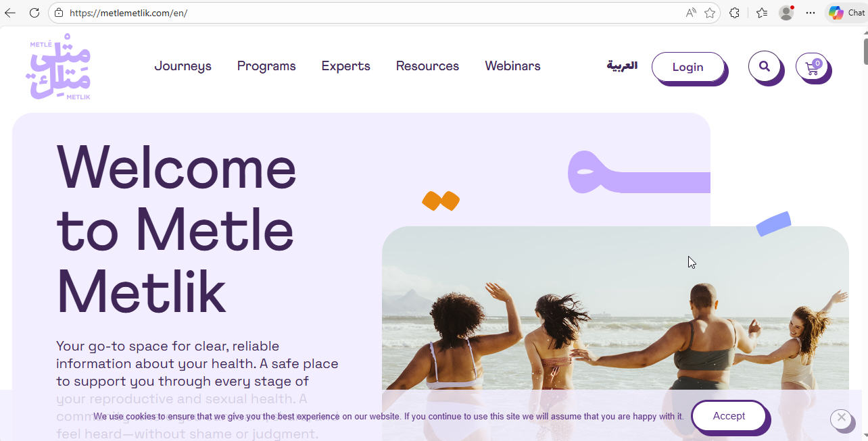
Task: Open the browser profile avatar
Action: (x=786, y=13)
